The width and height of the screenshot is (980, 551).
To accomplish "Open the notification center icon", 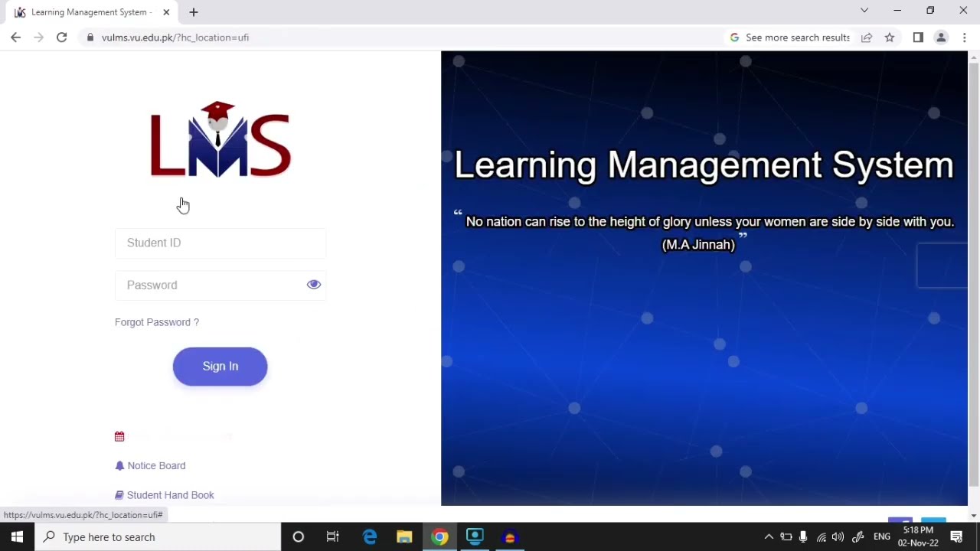I will [x=956, y=537].
